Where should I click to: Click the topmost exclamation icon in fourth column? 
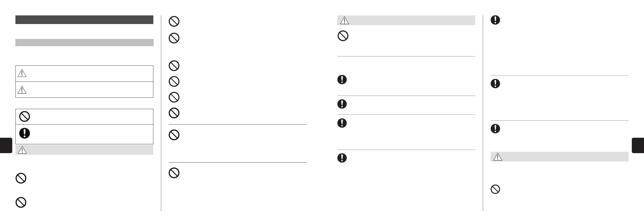[x=495, y=20]
